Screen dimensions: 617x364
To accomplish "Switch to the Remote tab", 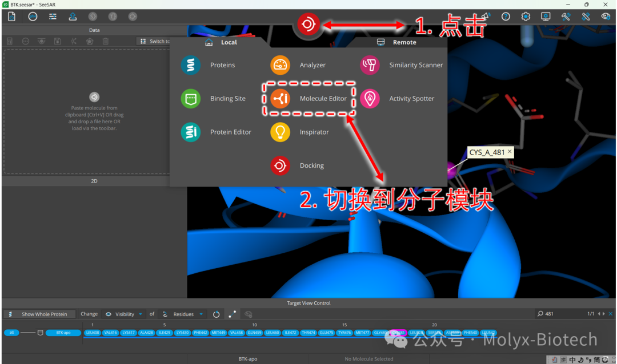I will (x=396, y=42).
